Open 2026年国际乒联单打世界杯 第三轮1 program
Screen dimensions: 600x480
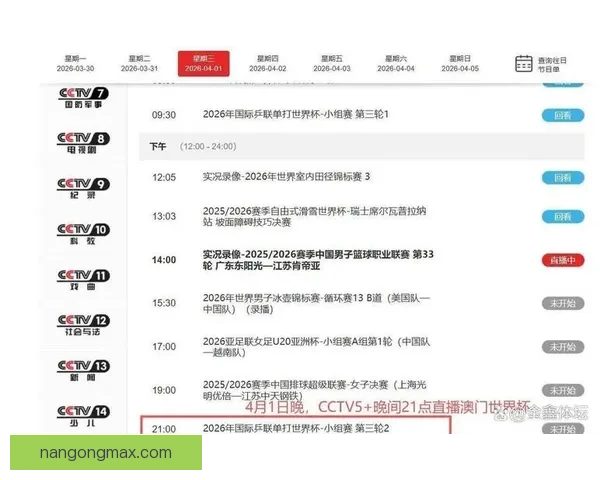click(295, 114)
